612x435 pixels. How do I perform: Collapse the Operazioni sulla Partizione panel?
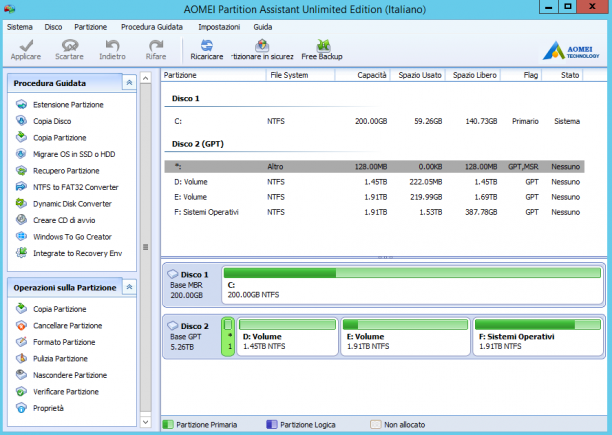click(x=129, y=287)
